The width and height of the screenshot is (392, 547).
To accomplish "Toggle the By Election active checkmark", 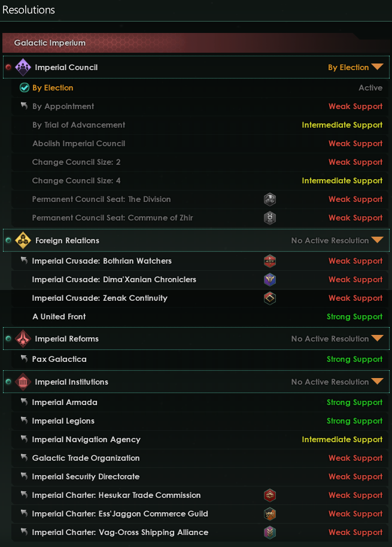I will click(25, 87).
